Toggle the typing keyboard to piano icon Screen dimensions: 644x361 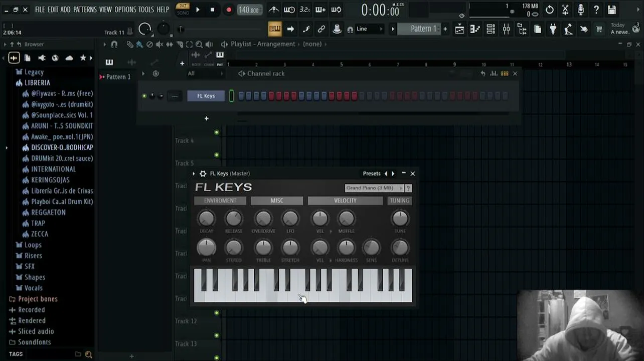coord(274,29)
